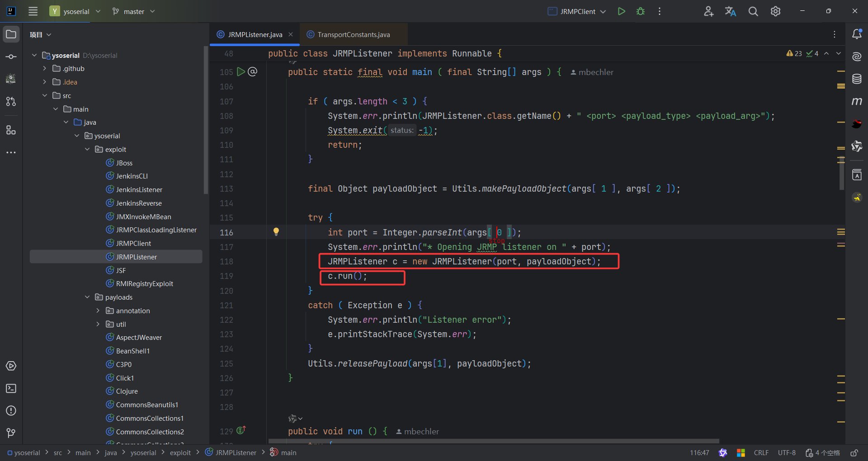Open the Pull Requests tool window
868x461 pixels.
pyautogui.click(x=11, y=101)
